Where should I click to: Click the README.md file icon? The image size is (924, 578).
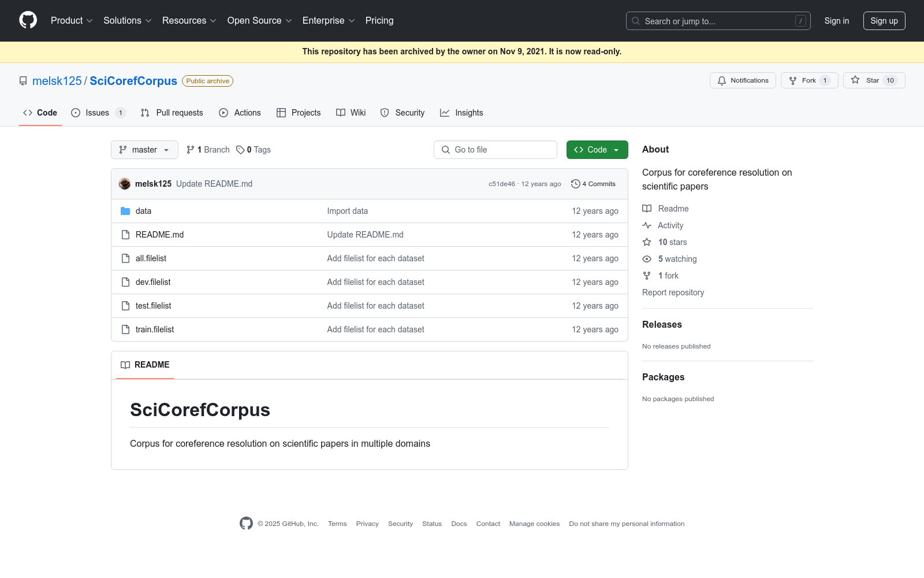tap(125, 235)
